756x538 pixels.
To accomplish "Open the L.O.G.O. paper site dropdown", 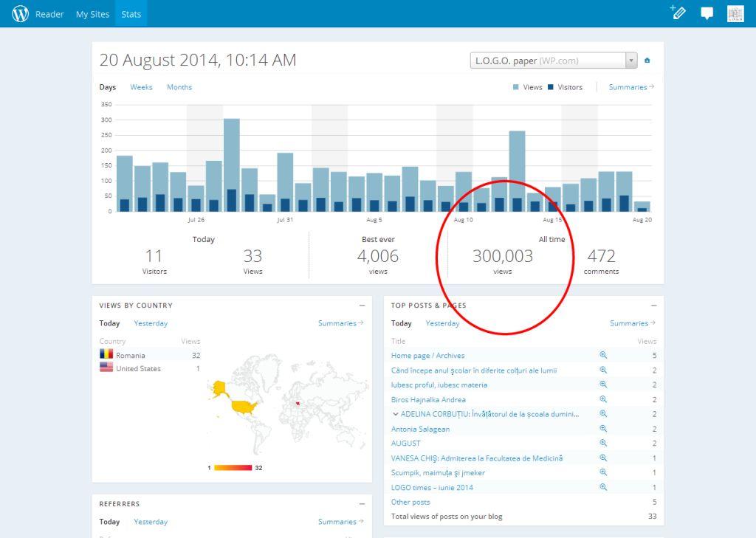I will click(553, 61).
